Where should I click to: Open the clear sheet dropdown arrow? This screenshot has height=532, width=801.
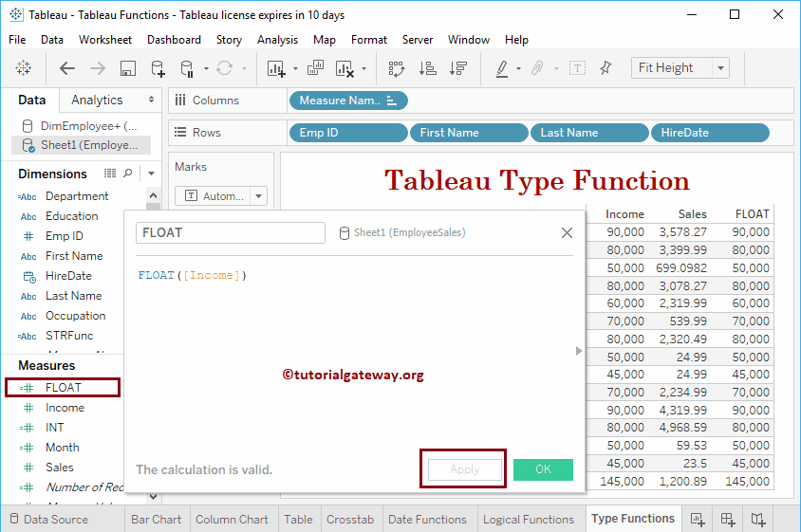[x=363, y=68]
